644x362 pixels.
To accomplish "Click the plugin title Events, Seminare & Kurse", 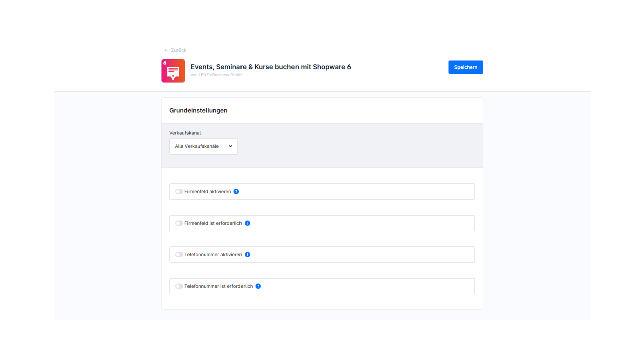I will click(x=270, y=67).
